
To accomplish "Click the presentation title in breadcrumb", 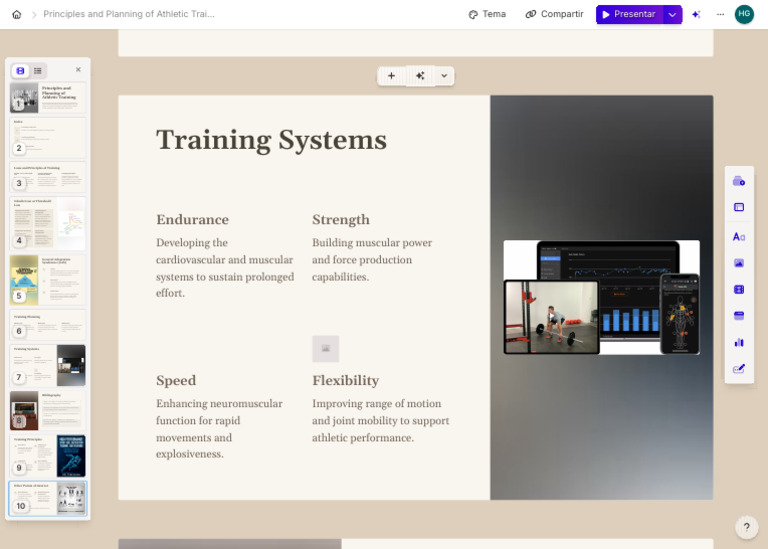I will (129, 14).
